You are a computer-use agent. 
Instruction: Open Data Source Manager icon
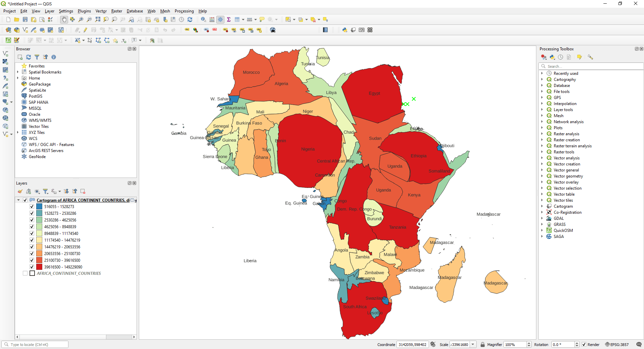(x=8, y=30)
